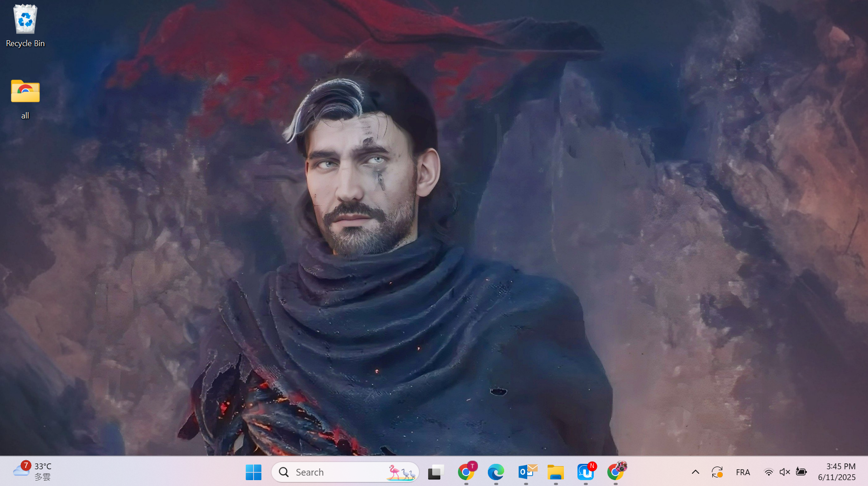This screenshot has width=868, height=486.
Task: Open File Explorer from the taskbar
Action: pyautogui.click(x=556, y=472)
